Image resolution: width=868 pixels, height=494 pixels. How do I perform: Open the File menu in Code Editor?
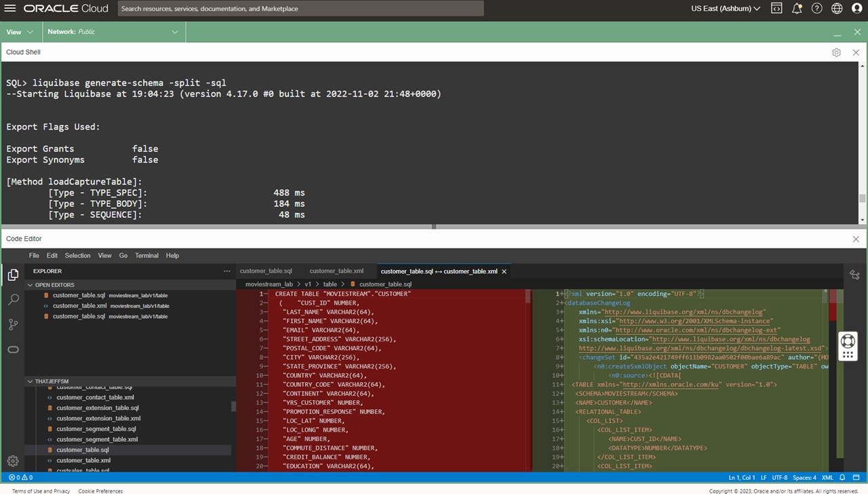[34, 256]
